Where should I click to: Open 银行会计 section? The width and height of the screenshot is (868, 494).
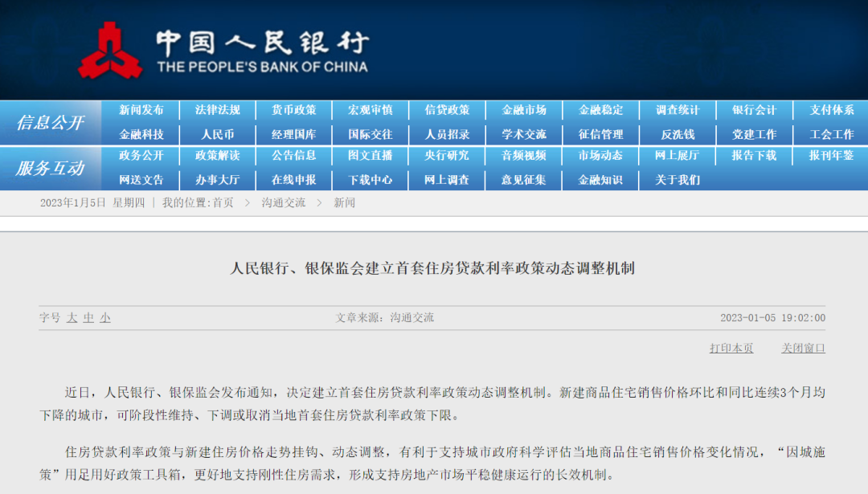point(755,110)
